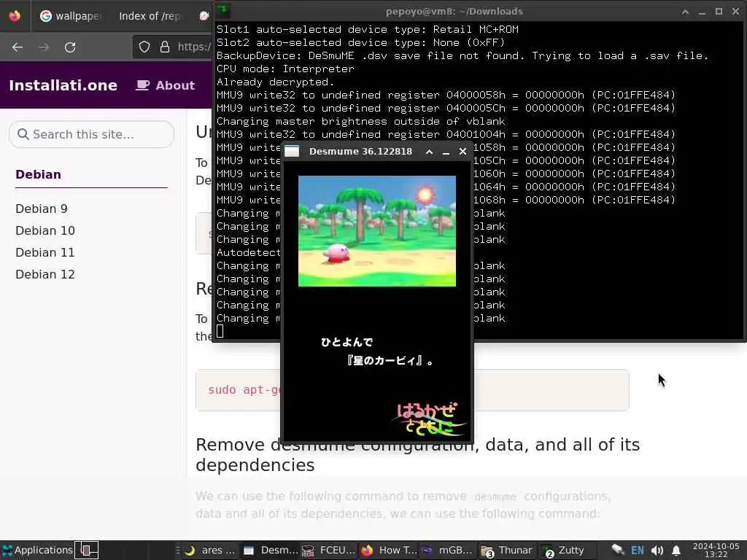The image size is (747, 560).
Task: Click the Firefox forward arrow
Action: 44,47
